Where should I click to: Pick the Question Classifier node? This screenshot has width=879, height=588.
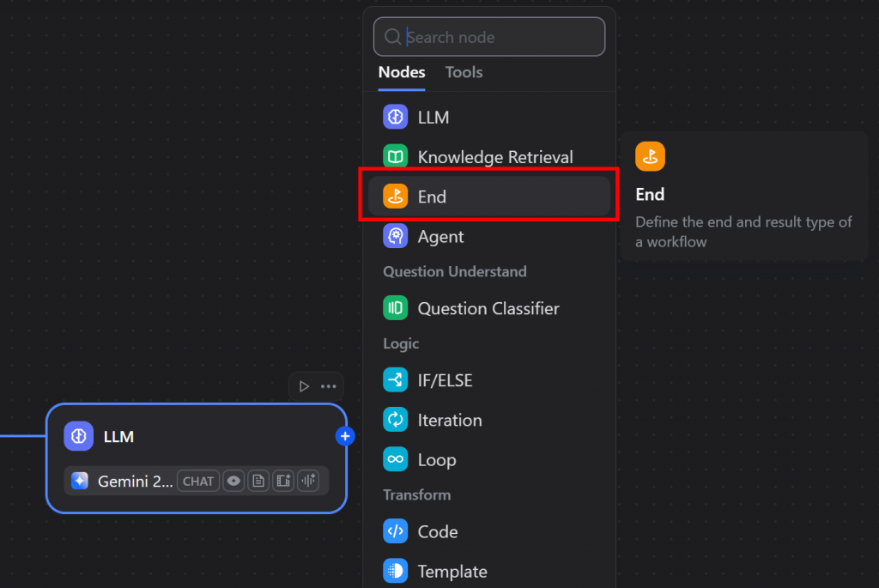(x=395, y=307)
